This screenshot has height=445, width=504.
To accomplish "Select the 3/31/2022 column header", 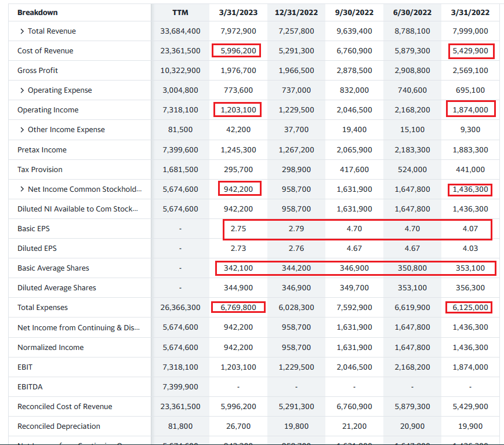I will (470, 12).
